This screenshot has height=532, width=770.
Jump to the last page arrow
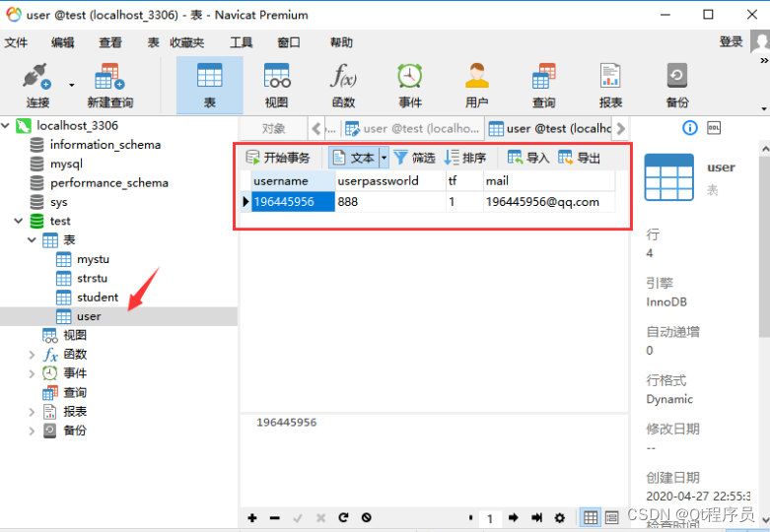click(536, 518)
